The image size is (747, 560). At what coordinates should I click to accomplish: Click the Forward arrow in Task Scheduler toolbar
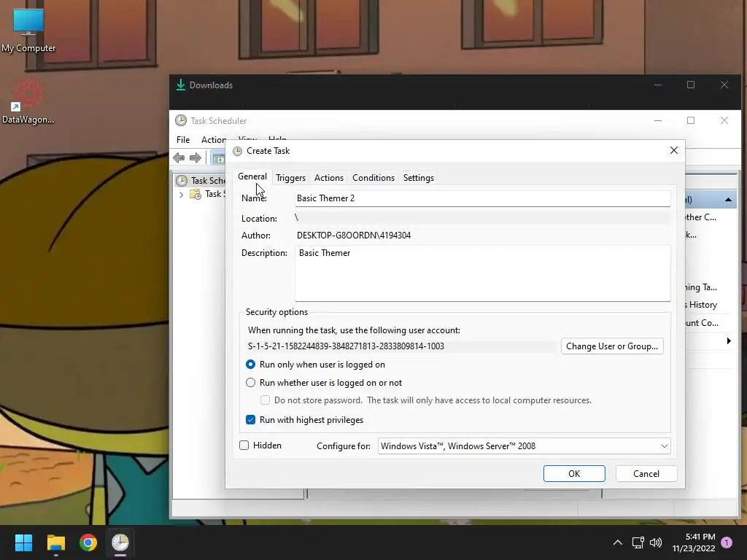tap(196, 157)
